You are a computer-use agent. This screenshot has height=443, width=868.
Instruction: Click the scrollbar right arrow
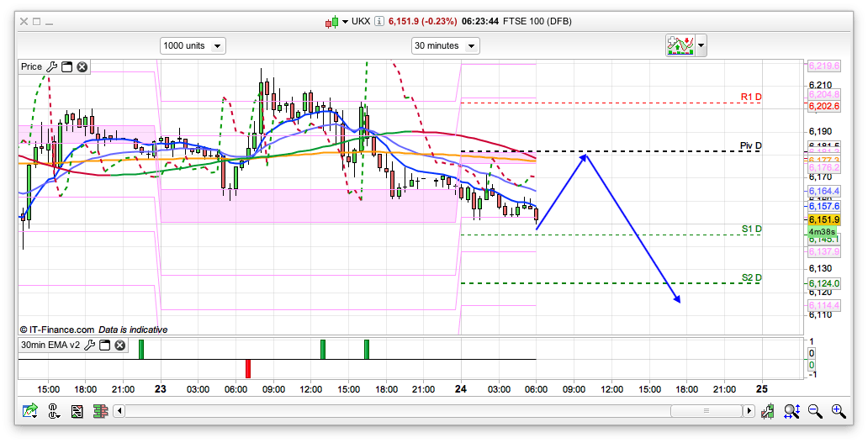[x=748, y=411]
